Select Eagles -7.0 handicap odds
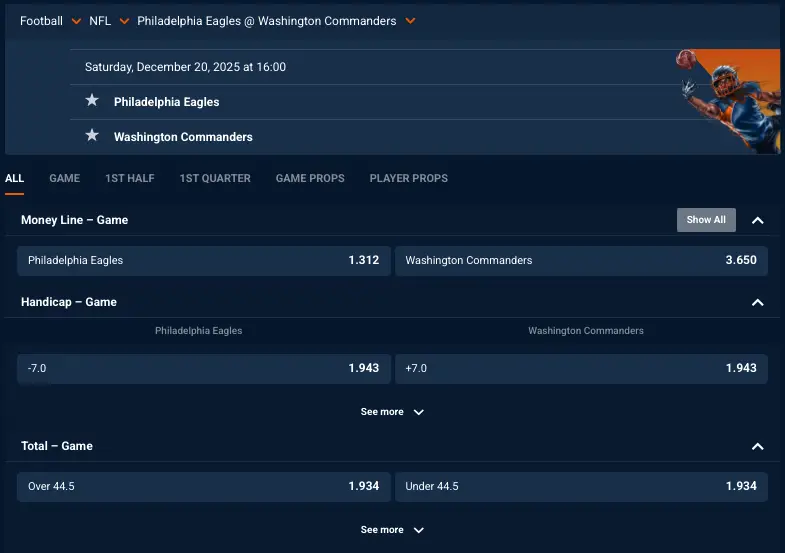Screen dimensions: 785x553 204,368
